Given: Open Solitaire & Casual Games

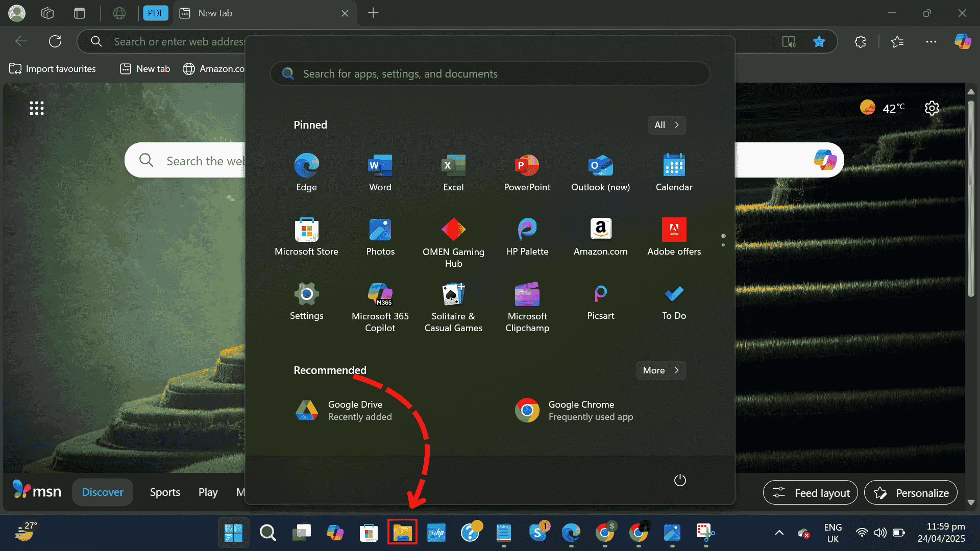Looking at the screenshot, I should point(453,307).
